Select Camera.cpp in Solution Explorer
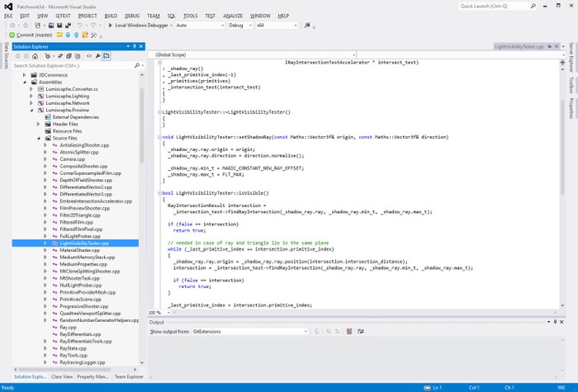 click(x=73, y=158)
